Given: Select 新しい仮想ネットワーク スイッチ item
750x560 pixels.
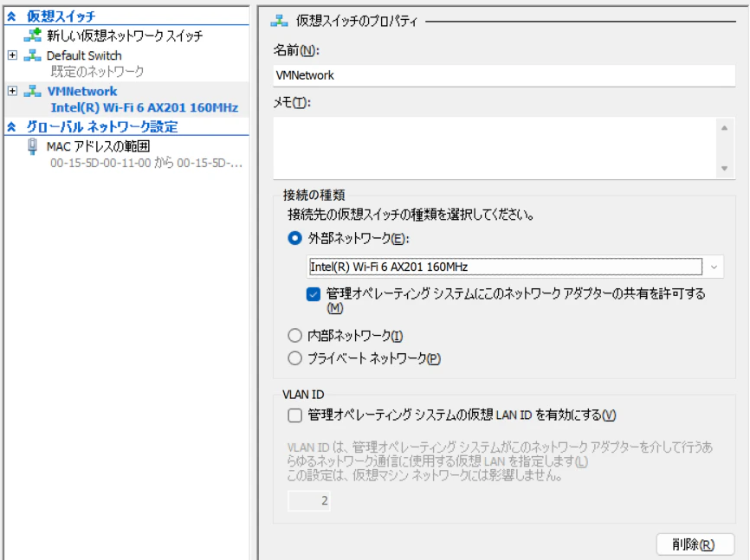Looking at the screenshot, I should coord(125,35).
